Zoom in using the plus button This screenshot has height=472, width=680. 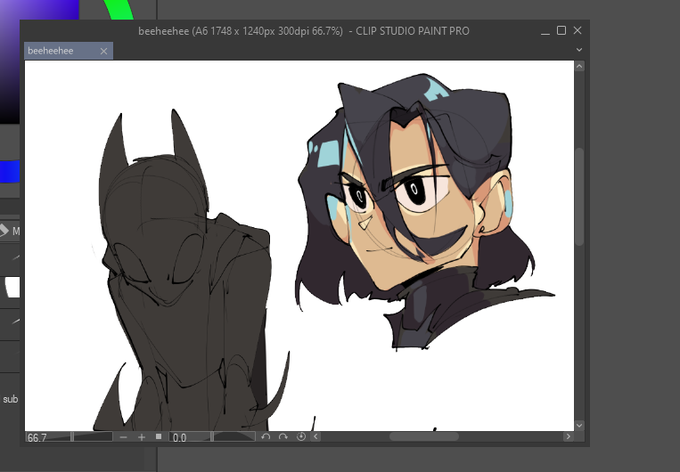coord(141,437)
